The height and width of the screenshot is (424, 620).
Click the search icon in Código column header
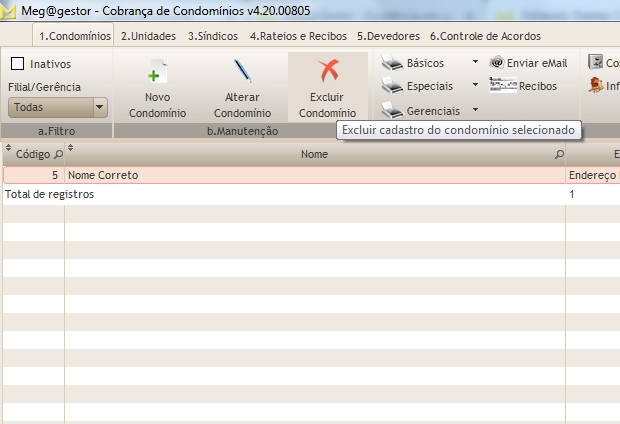point(57,155)
